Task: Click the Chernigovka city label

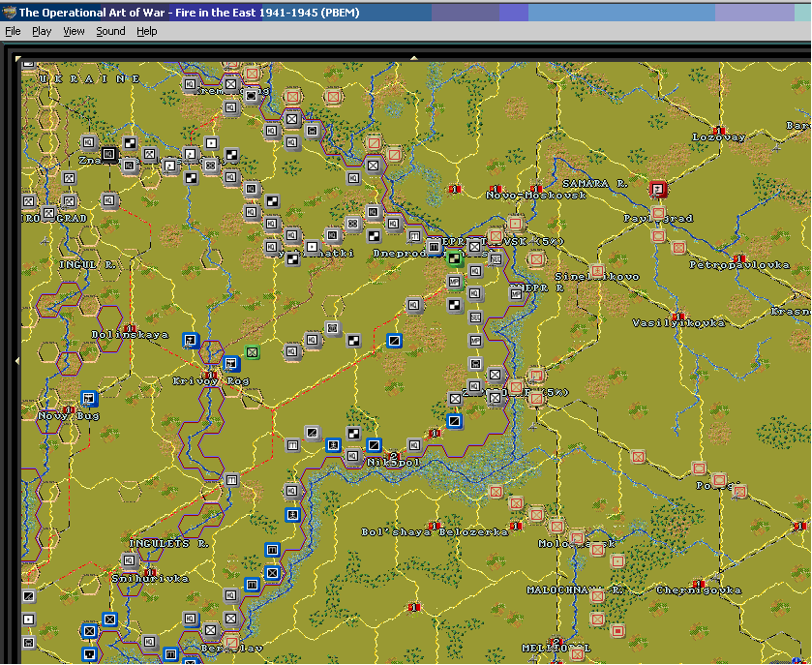Action: pyautogui.click(x=699, y=589)
